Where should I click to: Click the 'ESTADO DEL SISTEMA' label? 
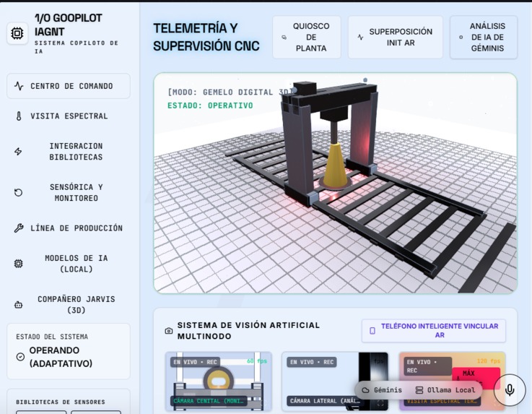[x=52, y=337]
